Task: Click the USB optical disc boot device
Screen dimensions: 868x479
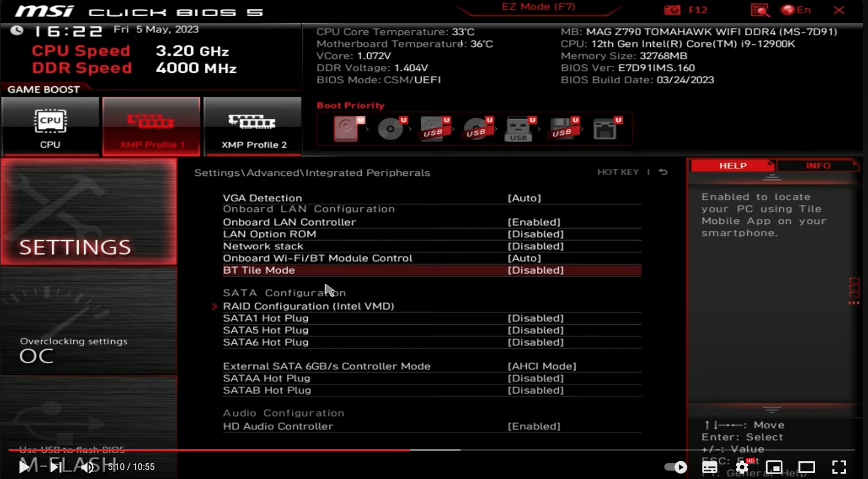Action: 478,129
